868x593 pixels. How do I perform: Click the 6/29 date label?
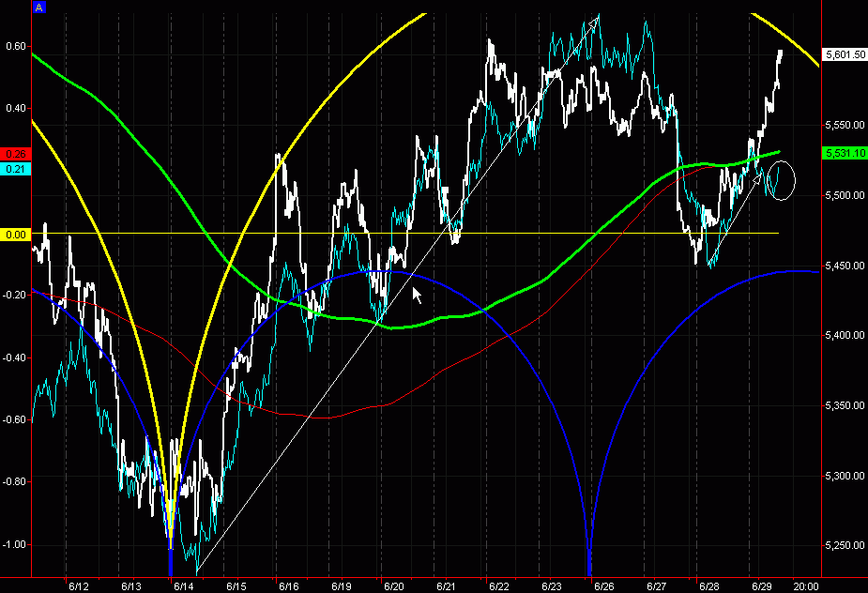click(x=762, y=586)
